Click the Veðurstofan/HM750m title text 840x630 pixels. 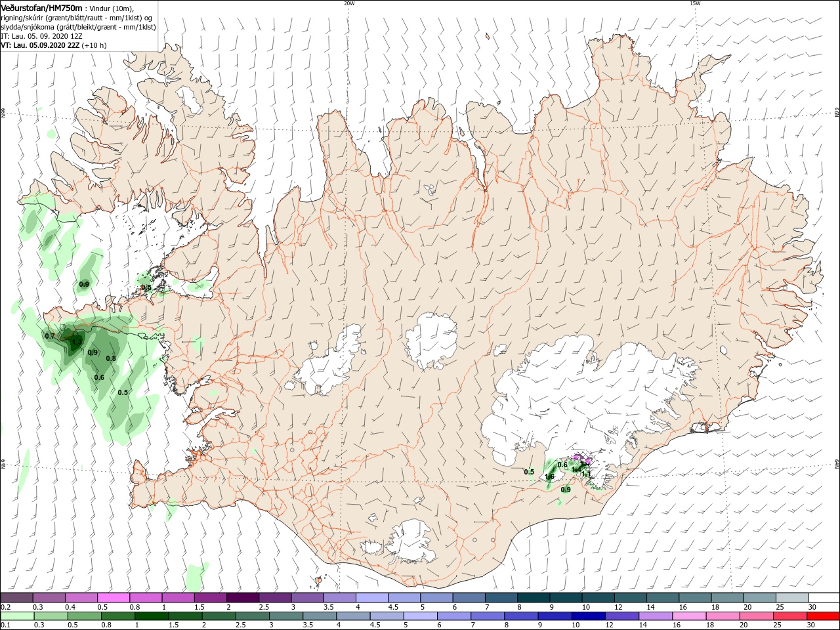click(41, 8)
